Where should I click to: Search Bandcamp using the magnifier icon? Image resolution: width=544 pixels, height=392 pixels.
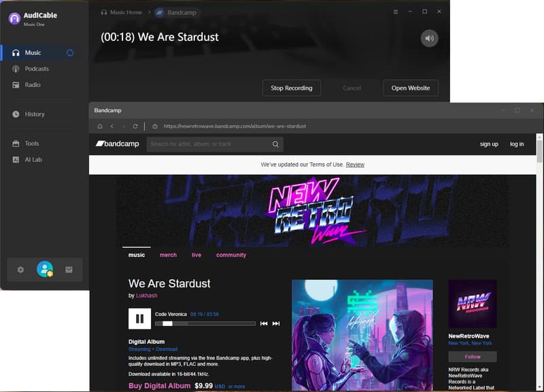(275, 144)
